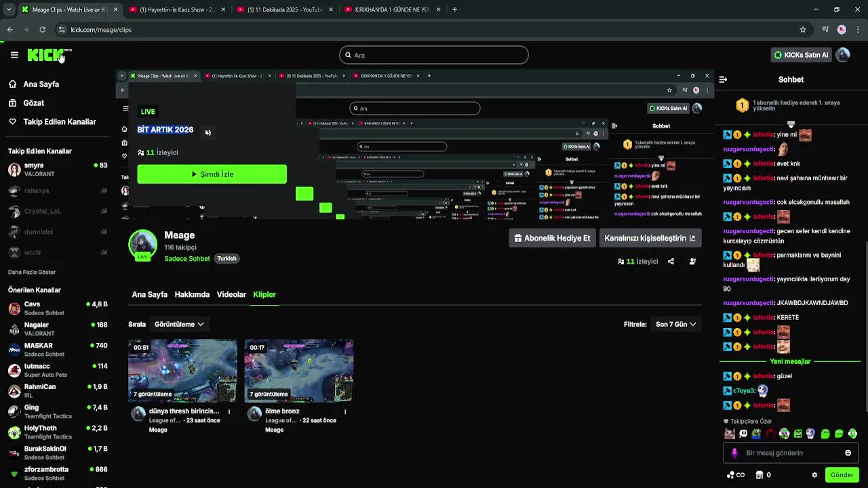Click the site info icon in address bar

coord(61,30)
